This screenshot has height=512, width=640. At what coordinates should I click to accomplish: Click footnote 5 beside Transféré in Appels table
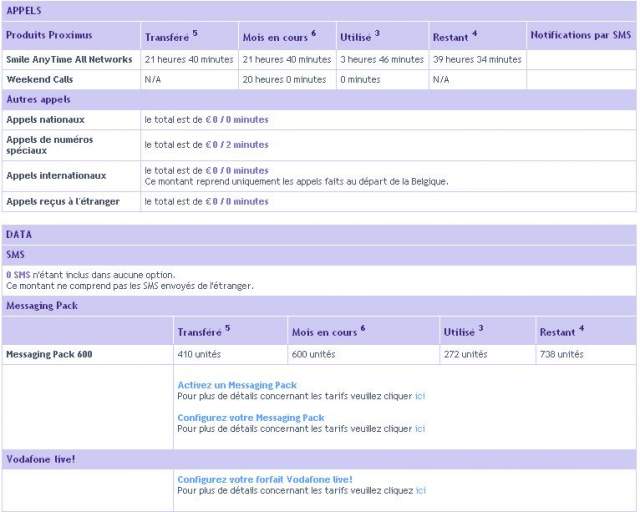(x=195, y=33)
